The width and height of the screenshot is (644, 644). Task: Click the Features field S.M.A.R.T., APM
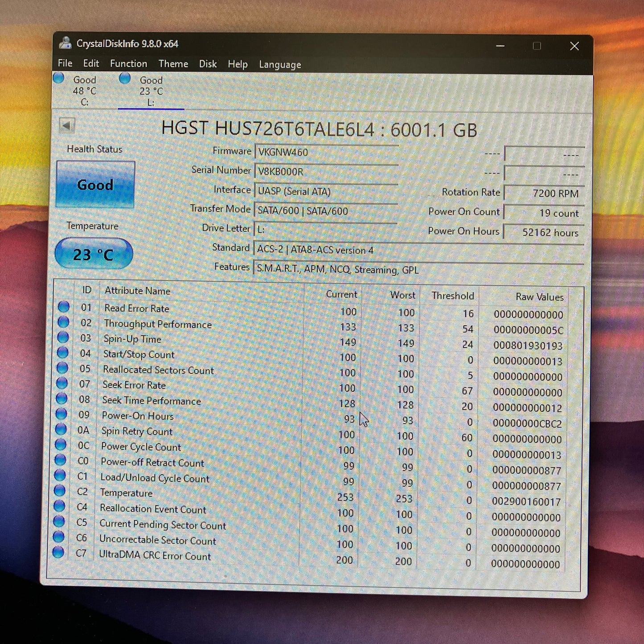[x=418, y=269]
